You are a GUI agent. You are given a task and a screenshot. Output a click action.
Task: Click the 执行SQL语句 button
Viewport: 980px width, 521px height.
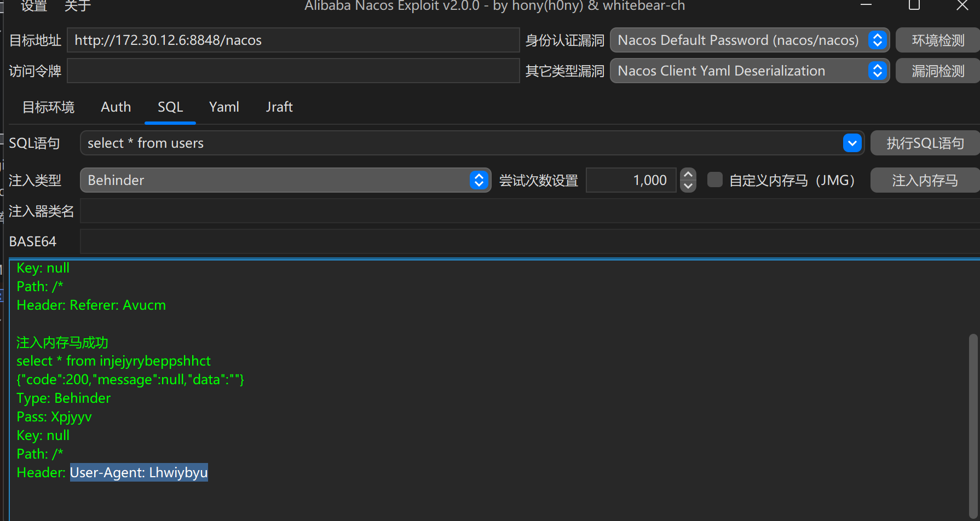pyautogui.click(x=925, y=143)
